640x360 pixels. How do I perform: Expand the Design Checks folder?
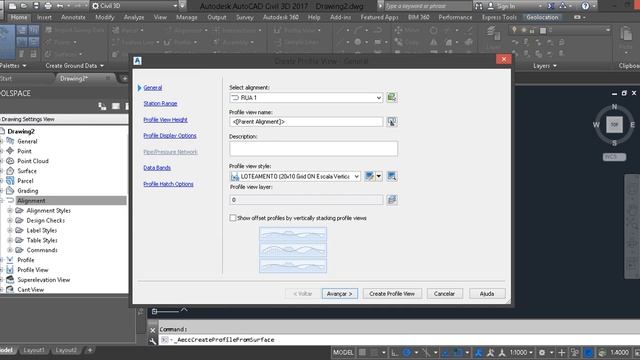(x=10, y=220)
